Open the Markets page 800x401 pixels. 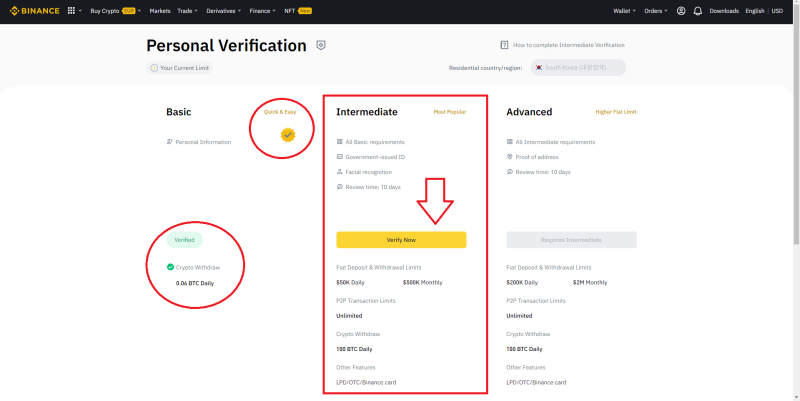pyautogui.click(x=160, y=11)
